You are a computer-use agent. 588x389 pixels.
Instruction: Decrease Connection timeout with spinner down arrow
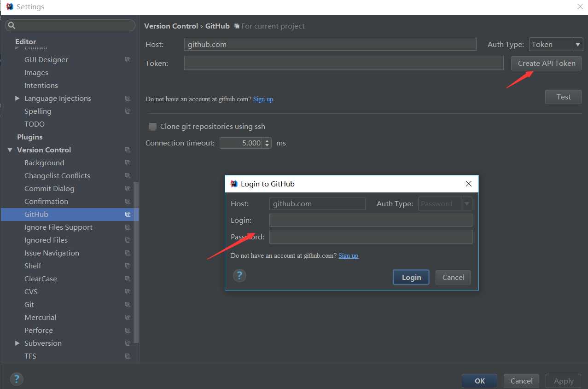click(x=267, y=145)
